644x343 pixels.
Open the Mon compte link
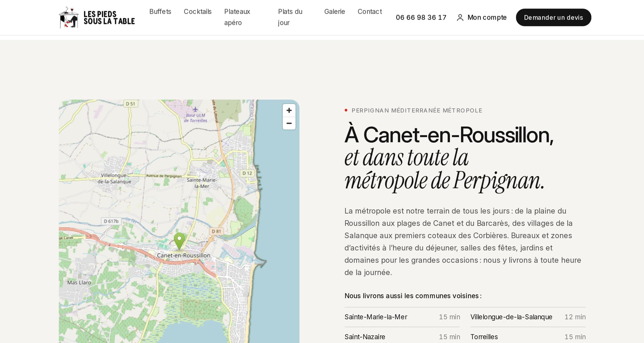[x=482, y=18]
